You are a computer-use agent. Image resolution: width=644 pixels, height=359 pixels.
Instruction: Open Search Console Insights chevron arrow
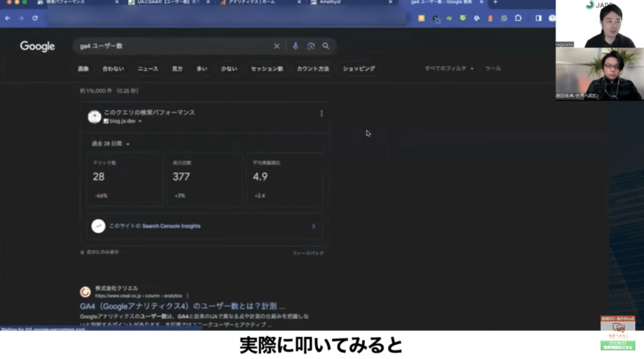(314, 226)
